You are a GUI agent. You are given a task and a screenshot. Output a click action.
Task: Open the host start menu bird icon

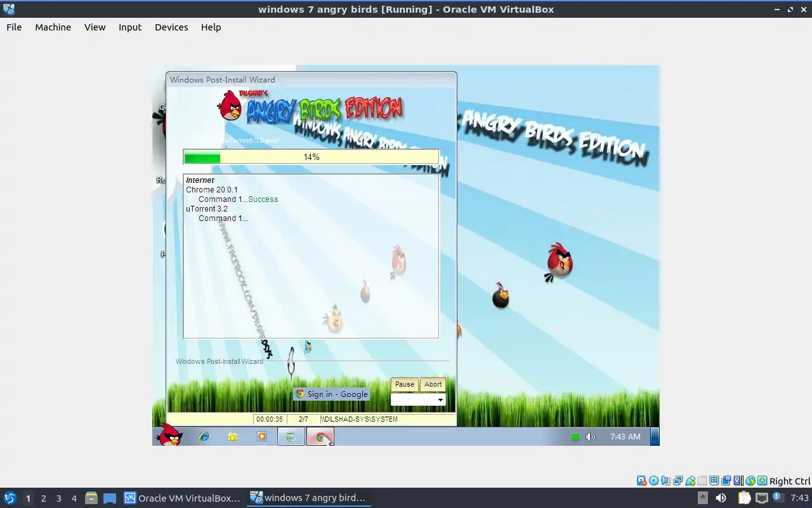coord(10,498)
